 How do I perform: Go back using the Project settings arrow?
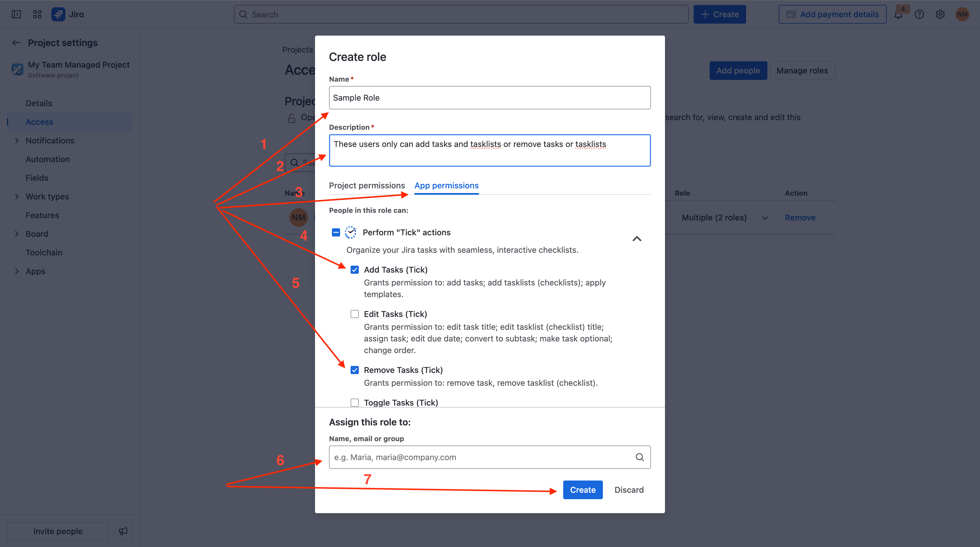coord(16,43)
